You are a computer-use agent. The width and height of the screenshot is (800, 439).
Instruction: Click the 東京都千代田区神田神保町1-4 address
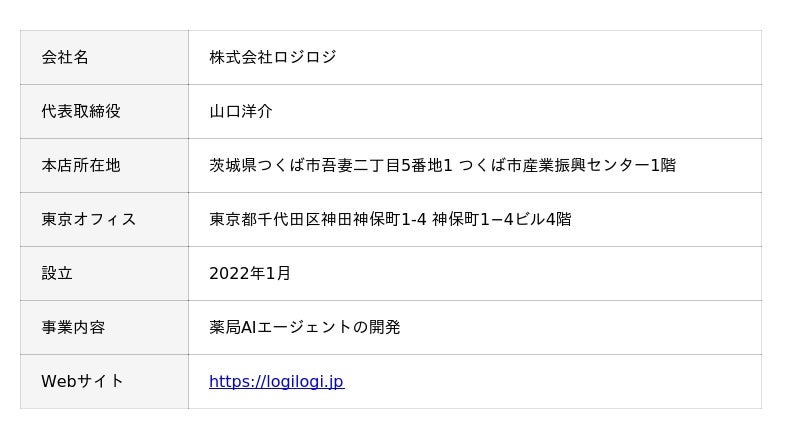(317, 219)
